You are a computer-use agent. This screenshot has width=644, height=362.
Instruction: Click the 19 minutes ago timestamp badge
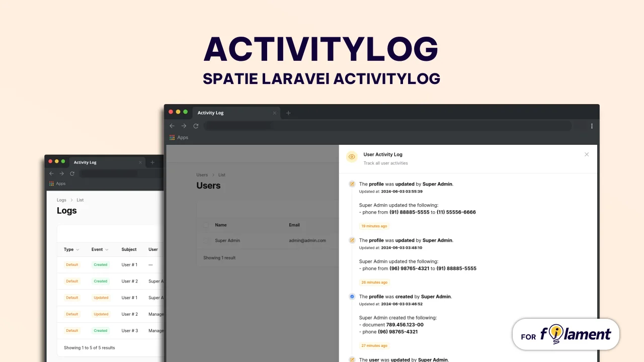click(x=374, y=226)
